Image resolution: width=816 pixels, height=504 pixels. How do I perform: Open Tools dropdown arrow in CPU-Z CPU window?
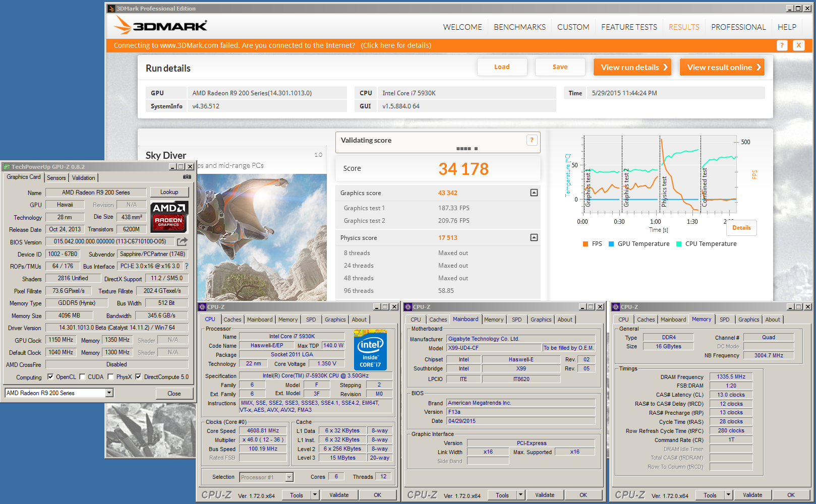click(x=315, y=495)
